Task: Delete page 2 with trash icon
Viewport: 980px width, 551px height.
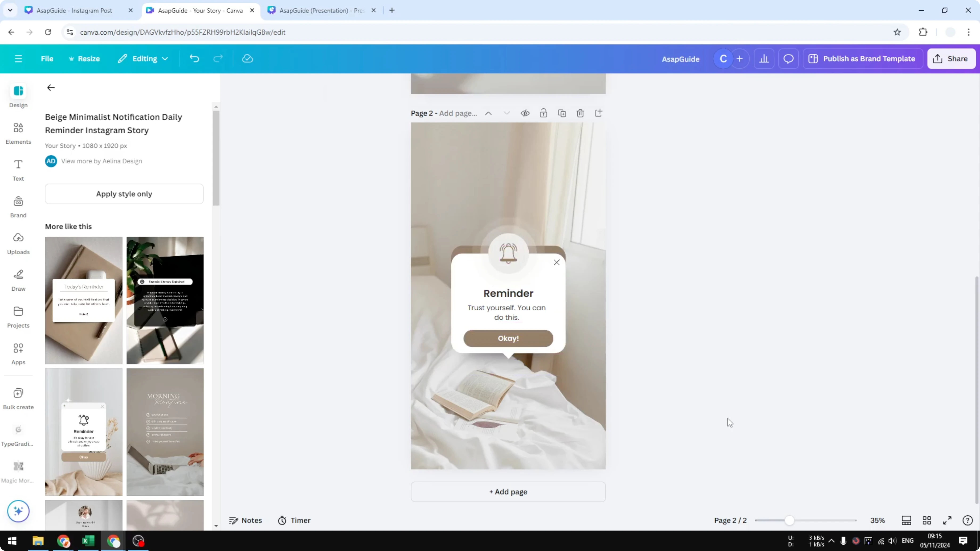Action: point(580,113)
